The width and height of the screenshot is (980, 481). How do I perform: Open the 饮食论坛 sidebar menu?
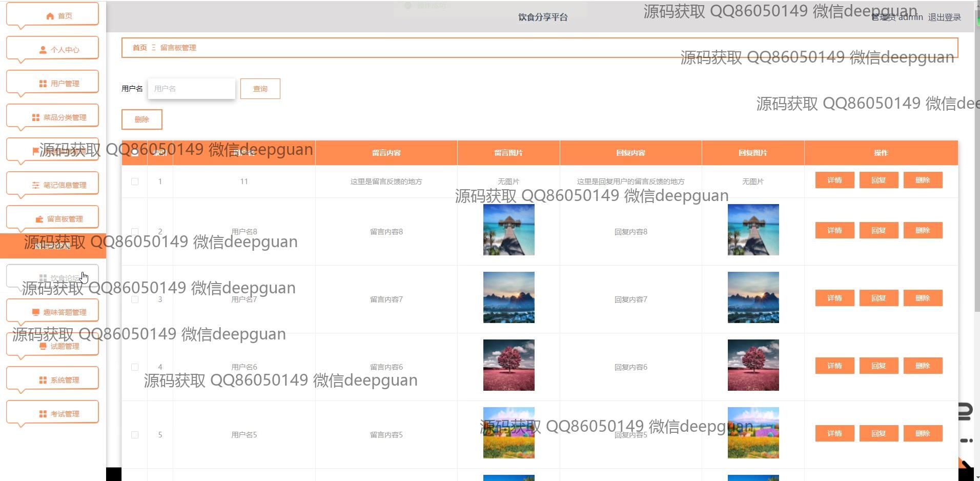point(52,276)
